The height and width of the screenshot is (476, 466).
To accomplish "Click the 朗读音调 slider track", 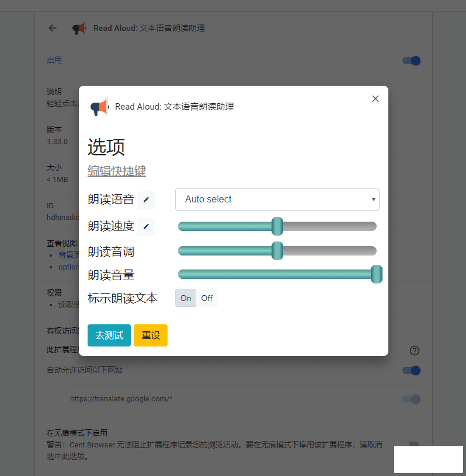I will click(277, 251).
